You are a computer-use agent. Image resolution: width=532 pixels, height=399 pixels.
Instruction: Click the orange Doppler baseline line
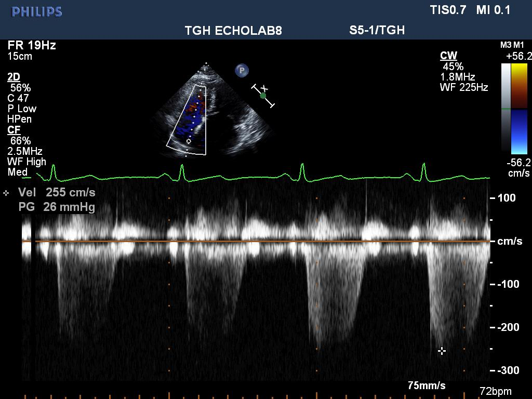click(x=260, y=241)
